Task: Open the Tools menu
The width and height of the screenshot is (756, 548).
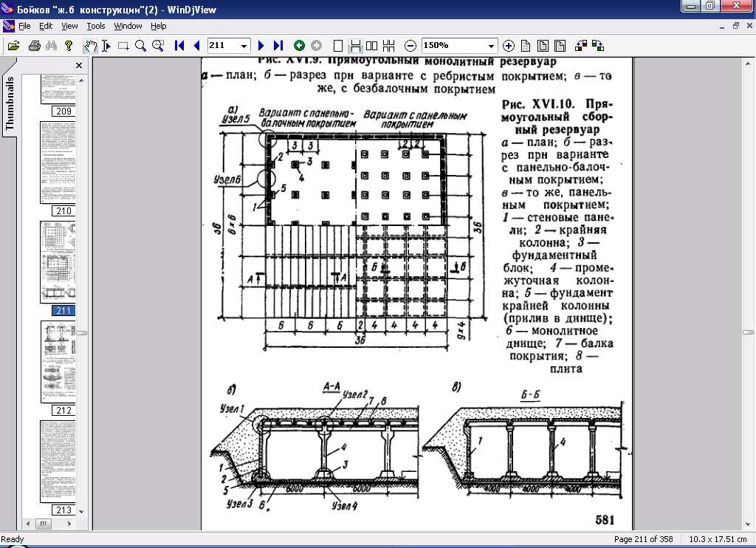Action: [x=95, y=26]
